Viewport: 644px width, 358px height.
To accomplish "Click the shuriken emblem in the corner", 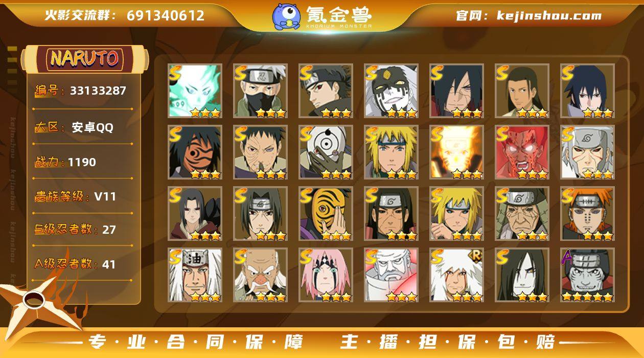I will click(36, 302).
